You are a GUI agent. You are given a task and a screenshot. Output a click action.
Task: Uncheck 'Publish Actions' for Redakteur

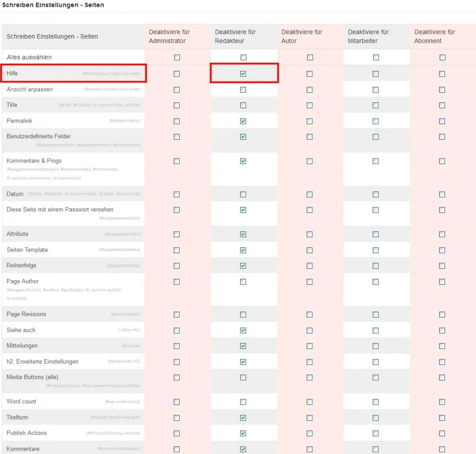coord(243,433)
